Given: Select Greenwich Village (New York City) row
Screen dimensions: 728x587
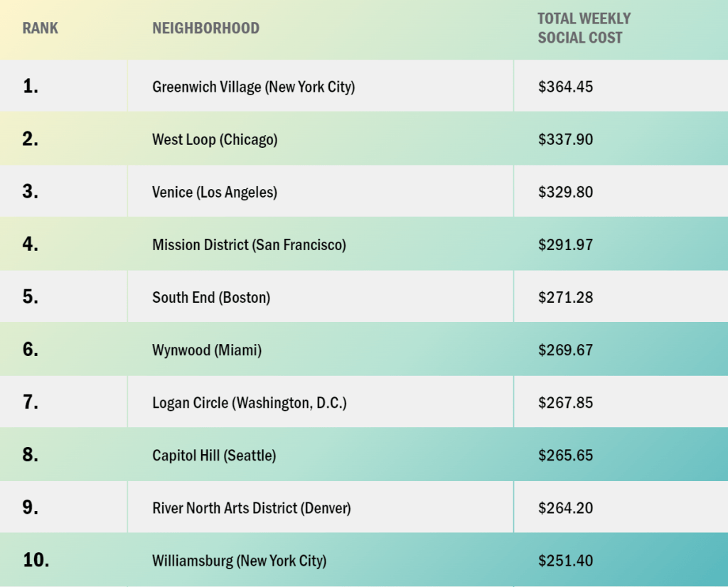Looking at the screenshot, I should click(x=253, y=87).
